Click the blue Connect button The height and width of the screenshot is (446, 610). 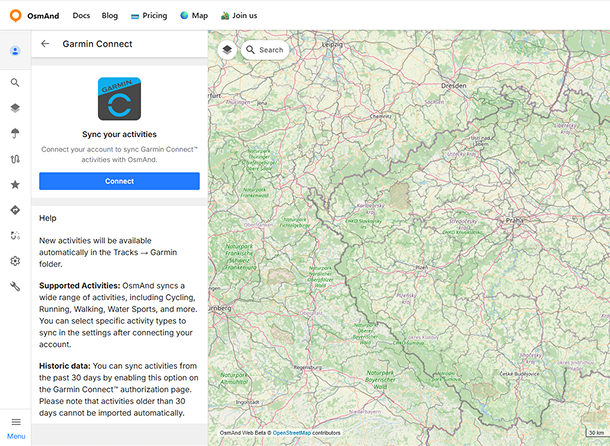coord(119,181)
